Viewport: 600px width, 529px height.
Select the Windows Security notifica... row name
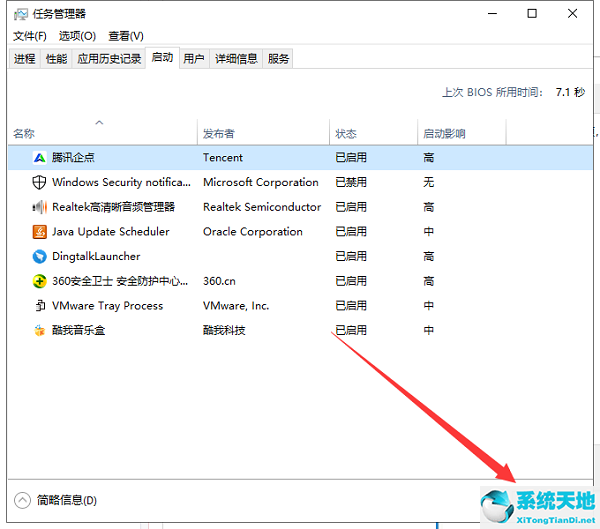click(121, 182)
